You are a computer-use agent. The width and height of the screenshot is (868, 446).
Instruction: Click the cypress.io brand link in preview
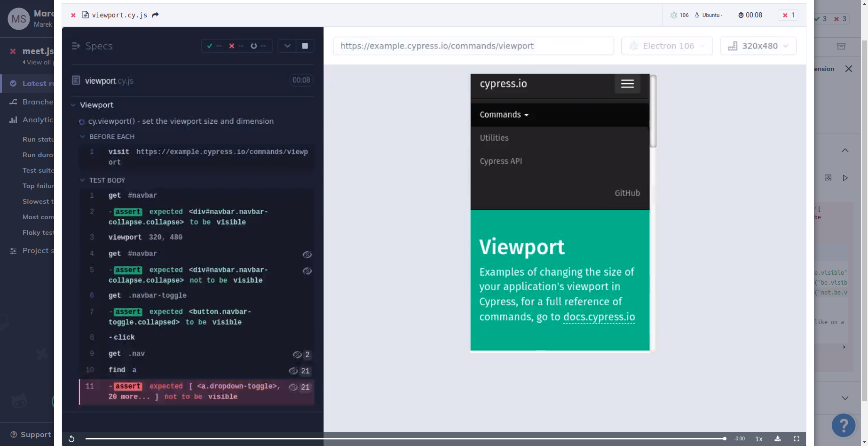[503, 84]
